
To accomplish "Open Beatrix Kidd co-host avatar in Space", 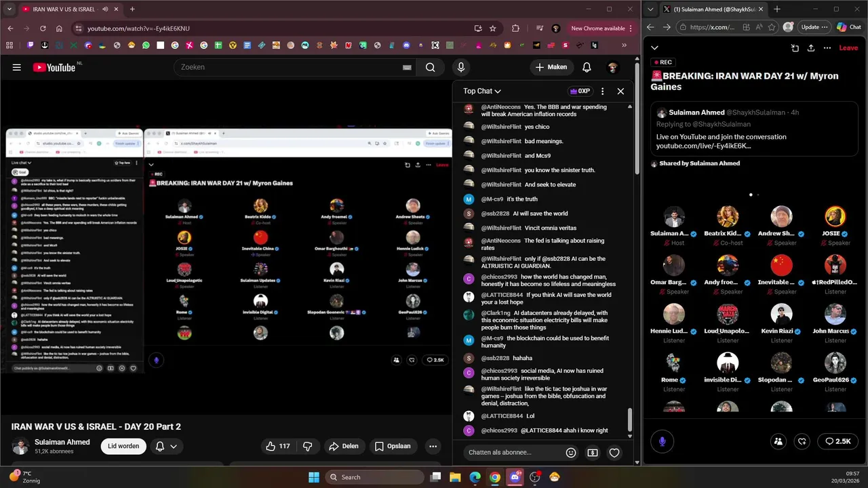I will (x=728, y=217).
